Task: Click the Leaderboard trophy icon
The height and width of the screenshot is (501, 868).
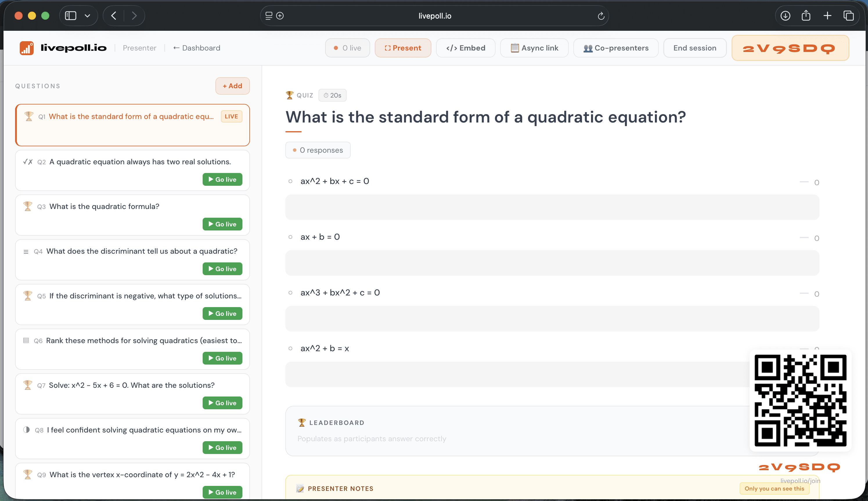Action: tap(302, 423)
